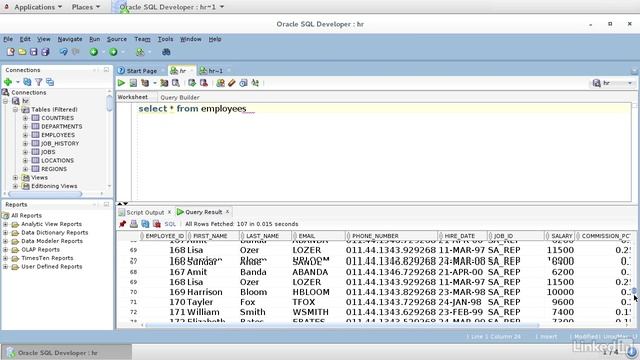Click the Save icon in main toolbar

coord(33,52)
